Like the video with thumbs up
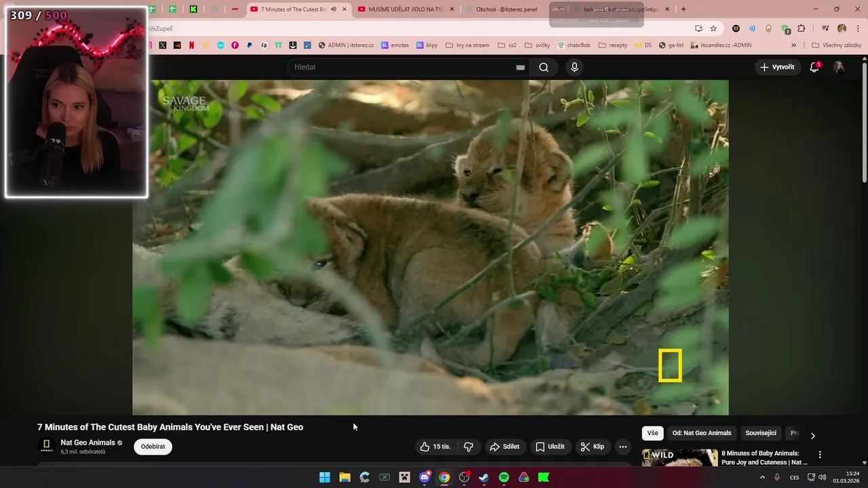The height and width of the screenshot is (488, 868). coord(435,447)
